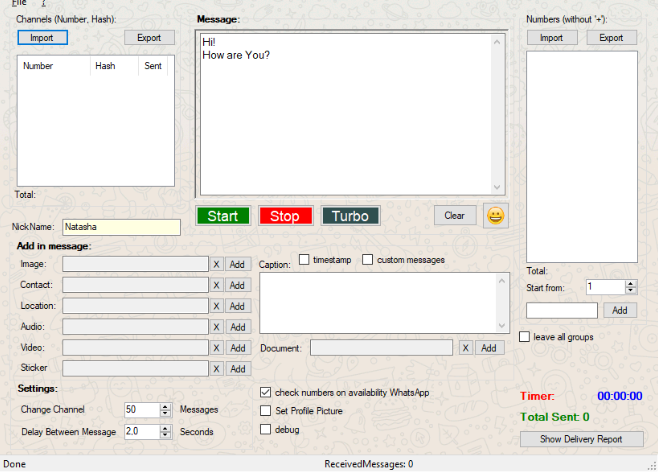Remove the Video attachment with X
The width and height of the screenshot is (658, 472).
[x=216, y=348]
